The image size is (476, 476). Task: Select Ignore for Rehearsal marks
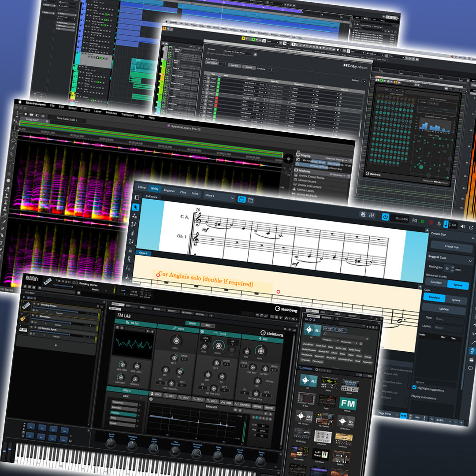(458, 285)
